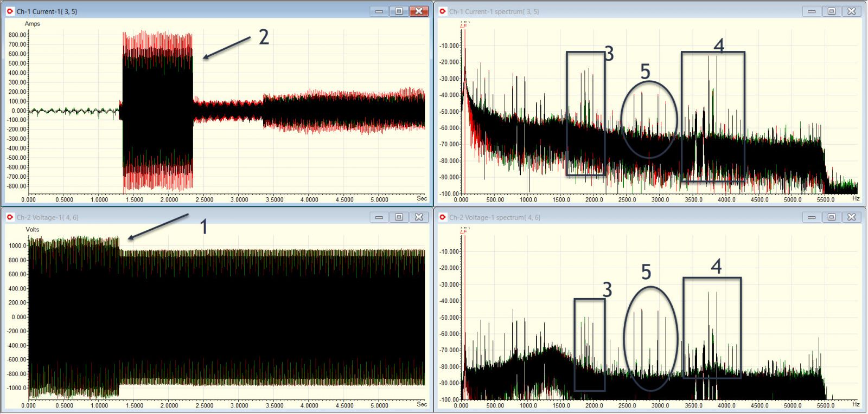Click the Ch-2 Voltage-1 window icon
This screenshot has width=868, height=414.
tap(10, 217)
